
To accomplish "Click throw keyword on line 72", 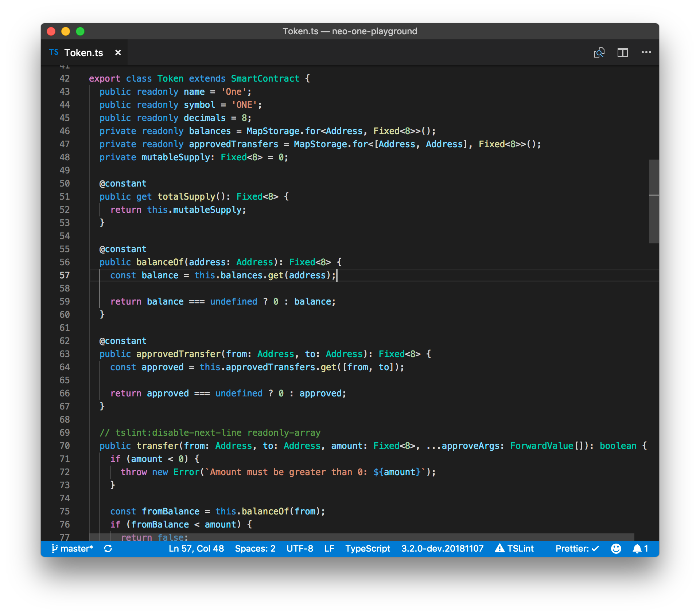I will click(134, 472).
